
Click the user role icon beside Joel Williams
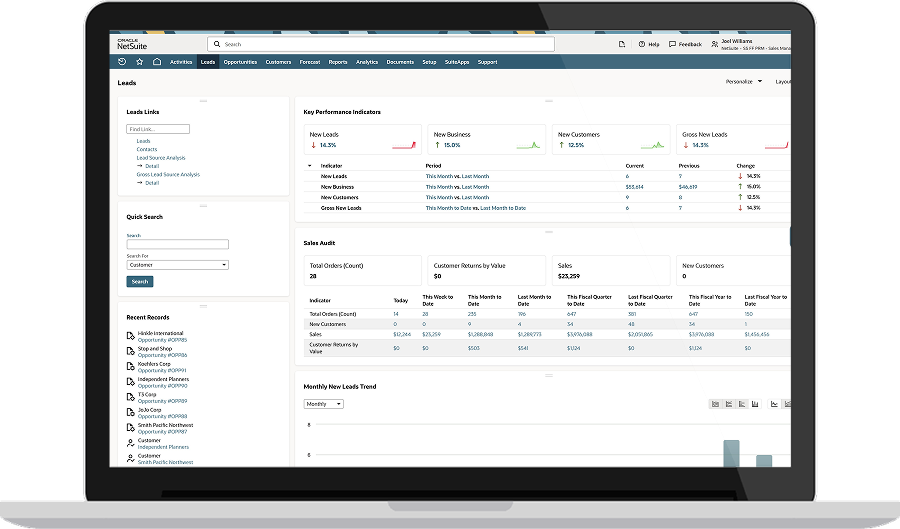[x=714, y=44]
